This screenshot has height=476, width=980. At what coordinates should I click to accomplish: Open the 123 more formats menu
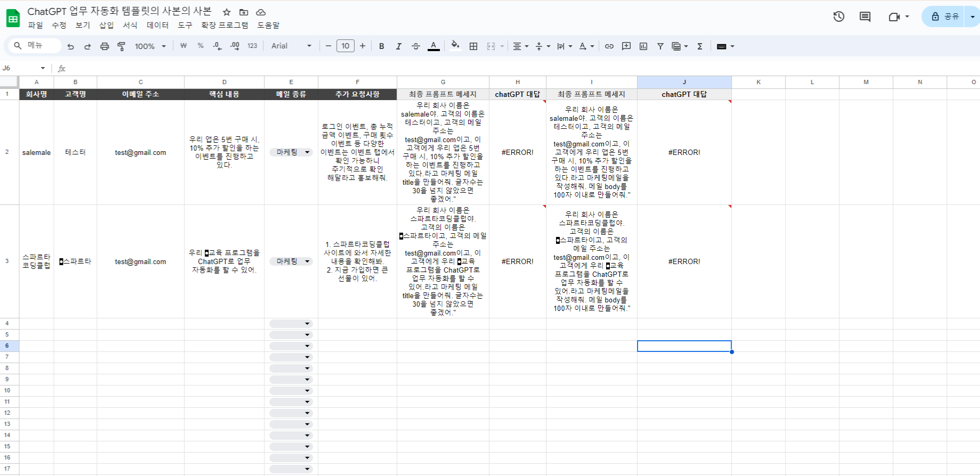pos(252,46)
